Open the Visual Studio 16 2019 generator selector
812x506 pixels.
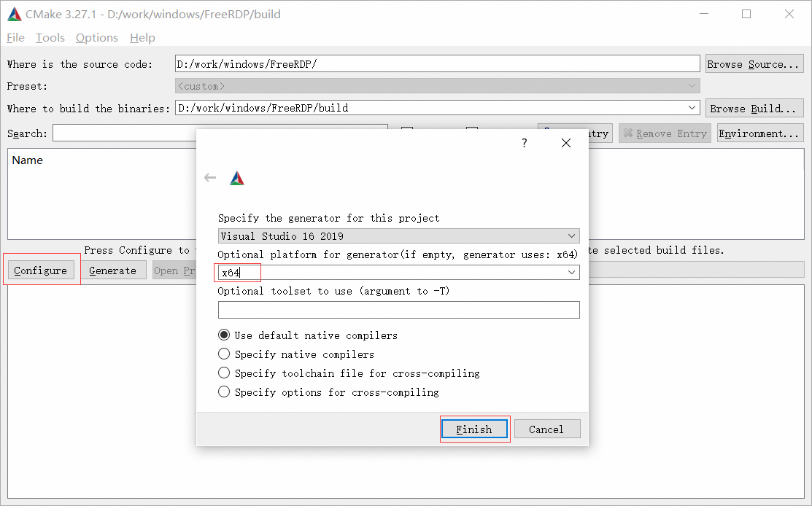[398, 236]
